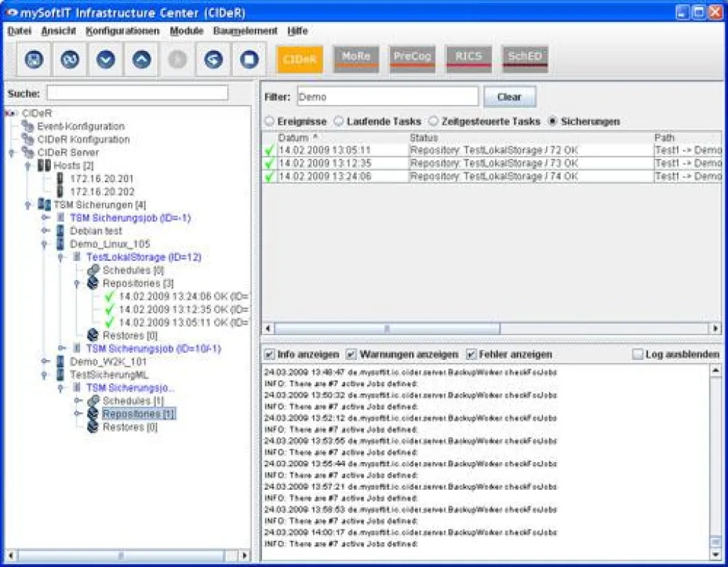The image size is (728, 567).
Task: Click the Debian test node icon
Action: tap(60, 230)
